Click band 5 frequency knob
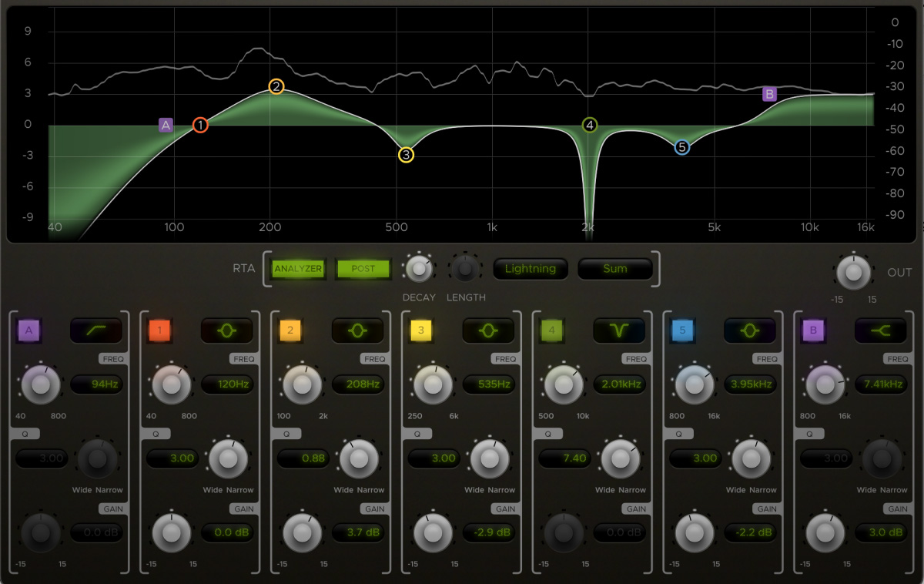The width and height of the screenshot is (924, 584). [695, 384]
